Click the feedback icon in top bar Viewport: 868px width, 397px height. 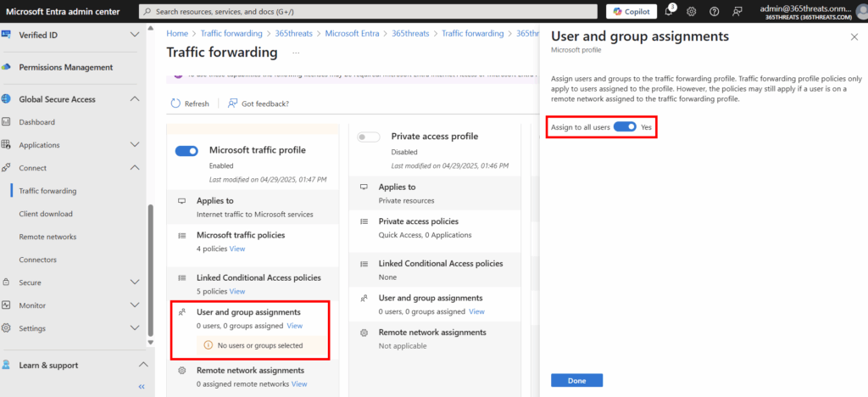(x=737, y=11)
